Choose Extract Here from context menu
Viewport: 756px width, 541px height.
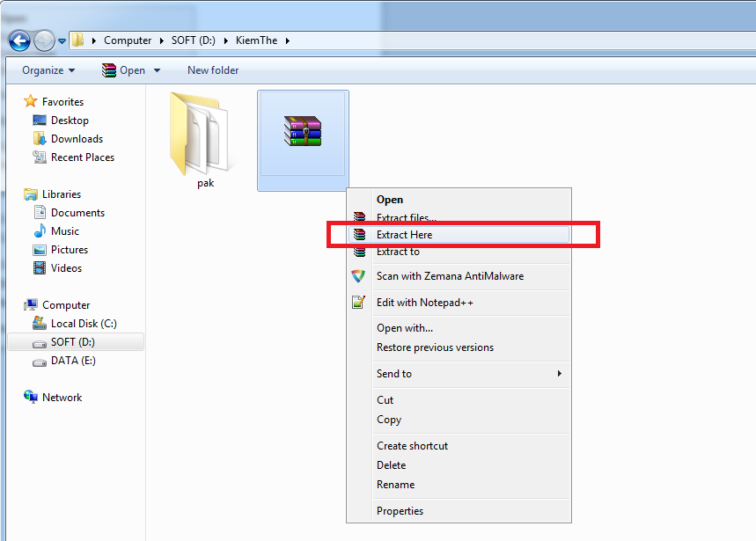point(404,235)
